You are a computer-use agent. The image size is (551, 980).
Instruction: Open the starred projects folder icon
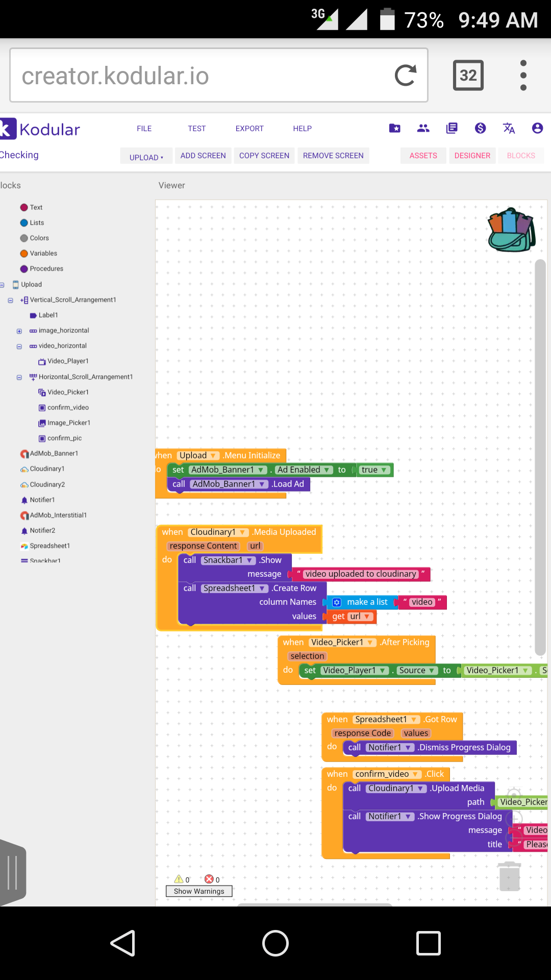click(x=395, y=128)
